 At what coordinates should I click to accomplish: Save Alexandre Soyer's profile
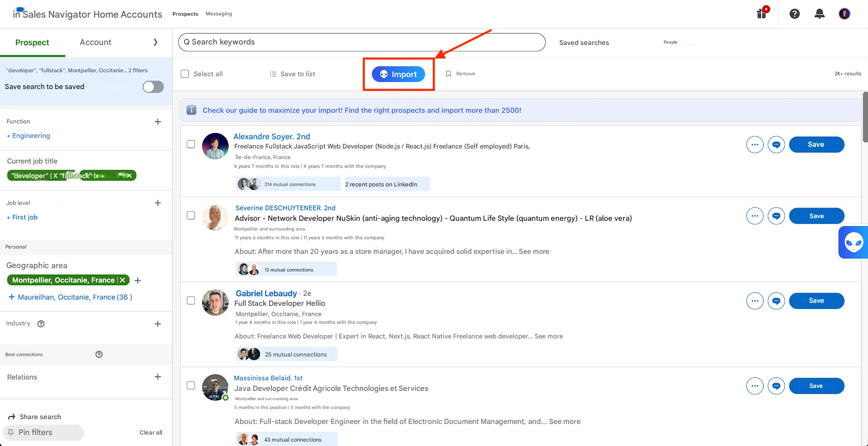click(x=816, y=145)
